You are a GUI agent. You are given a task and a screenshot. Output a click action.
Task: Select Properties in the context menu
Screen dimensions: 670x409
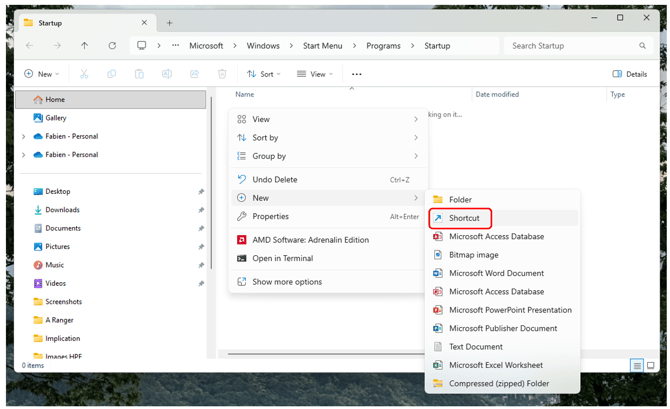[328, 216]
